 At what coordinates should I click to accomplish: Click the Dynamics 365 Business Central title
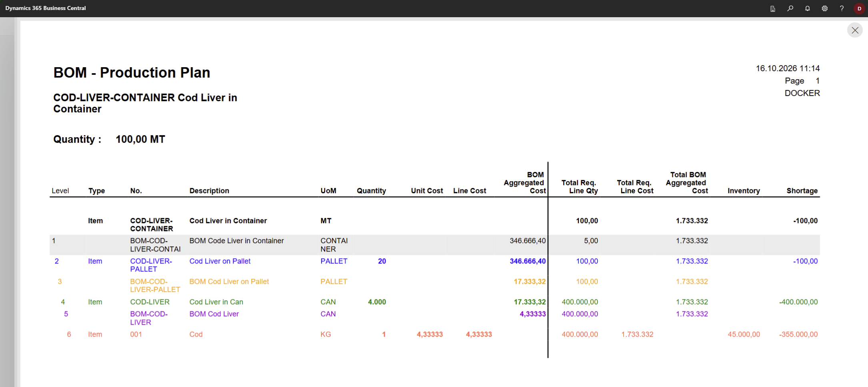(x=46, y=8)
